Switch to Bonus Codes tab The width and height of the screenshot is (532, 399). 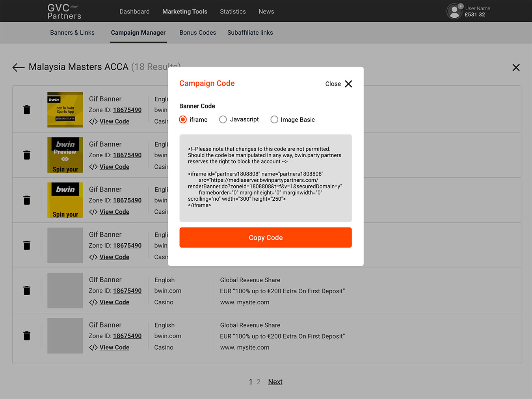(197, 33)
